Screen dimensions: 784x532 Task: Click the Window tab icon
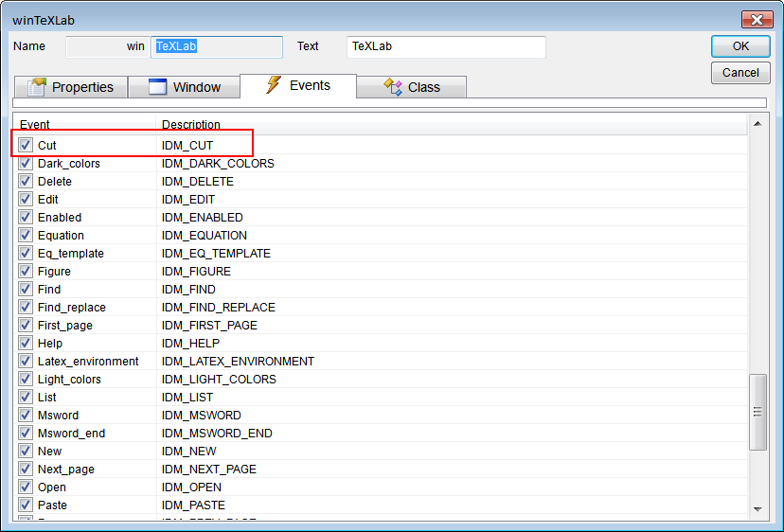click(x=157, y=87)
